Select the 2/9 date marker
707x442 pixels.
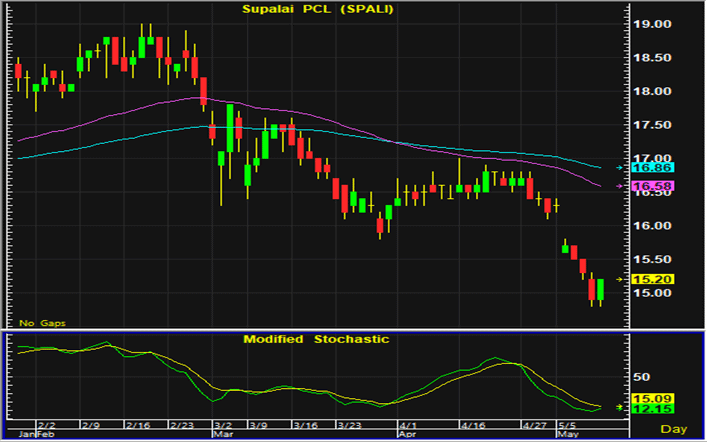[x=91, y=425]
